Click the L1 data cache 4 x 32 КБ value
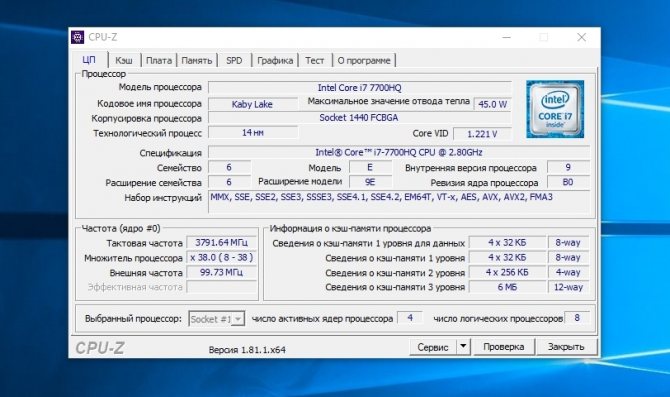 coord(507,243)
